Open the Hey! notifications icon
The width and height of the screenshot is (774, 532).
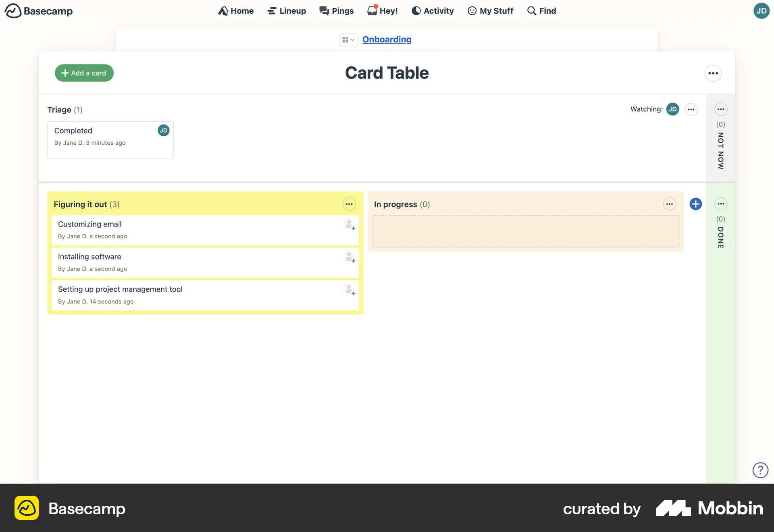point(372,10)
